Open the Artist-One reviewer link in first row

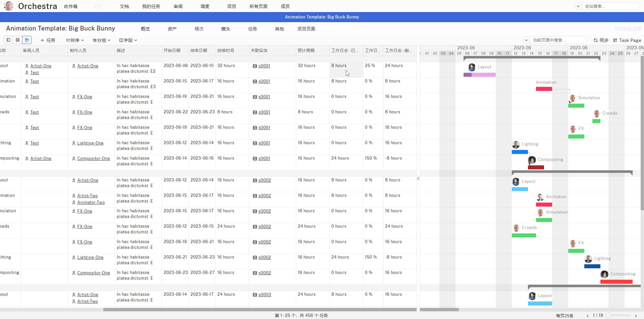point(41,66)
